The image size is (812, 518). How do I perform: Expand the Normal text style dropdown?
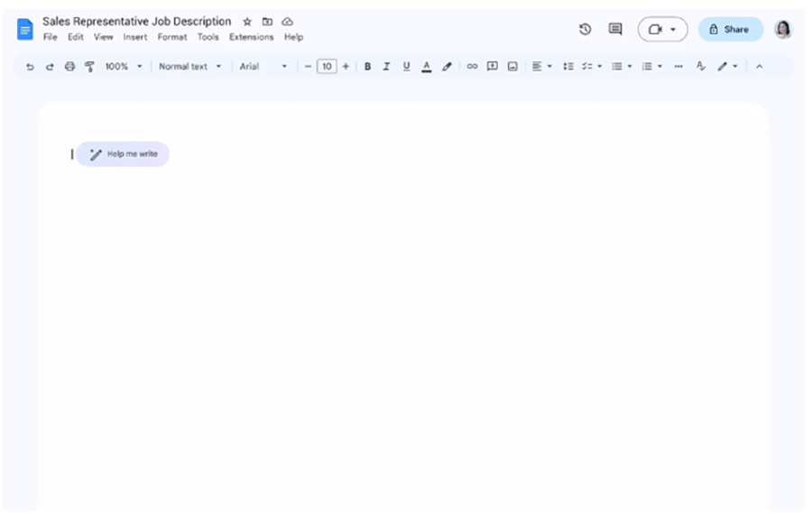click(x=189, y=67)
